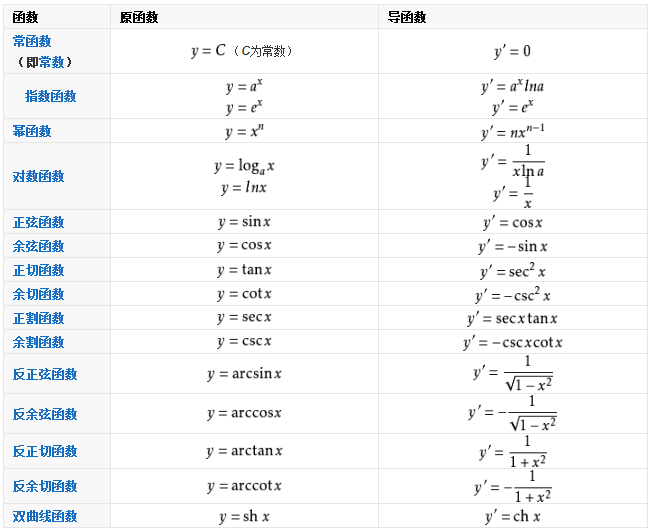
Task: Click the 正割函数 link
Action: tap(38, 318)
